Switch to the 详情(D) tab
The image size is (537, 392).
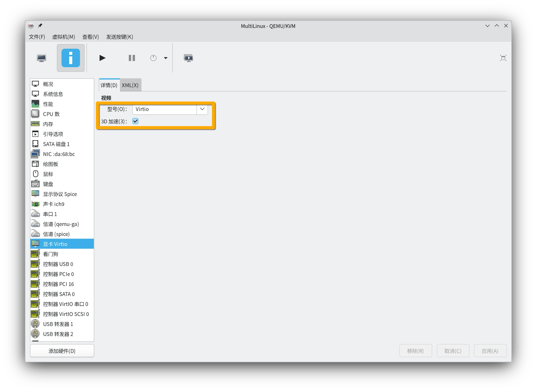(109, 85)
